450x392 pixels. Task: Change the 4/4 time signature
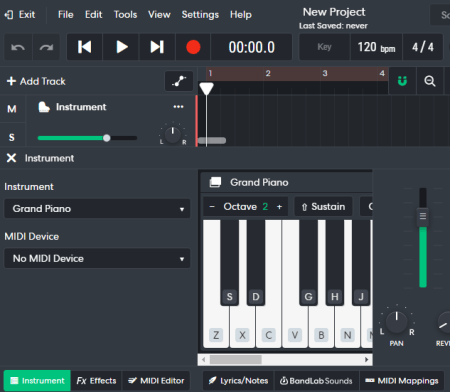click(x=423, y=47)
